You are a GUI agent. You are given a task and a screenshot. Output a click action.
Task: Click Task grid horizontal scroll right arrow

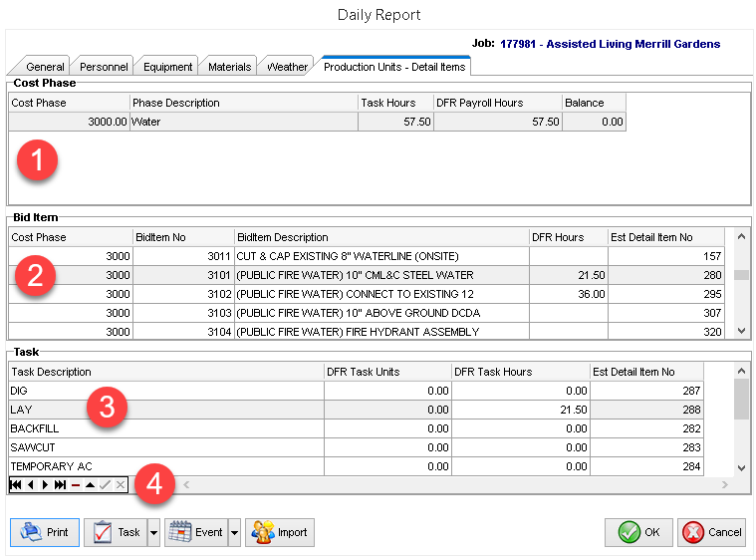click(725, 484)
